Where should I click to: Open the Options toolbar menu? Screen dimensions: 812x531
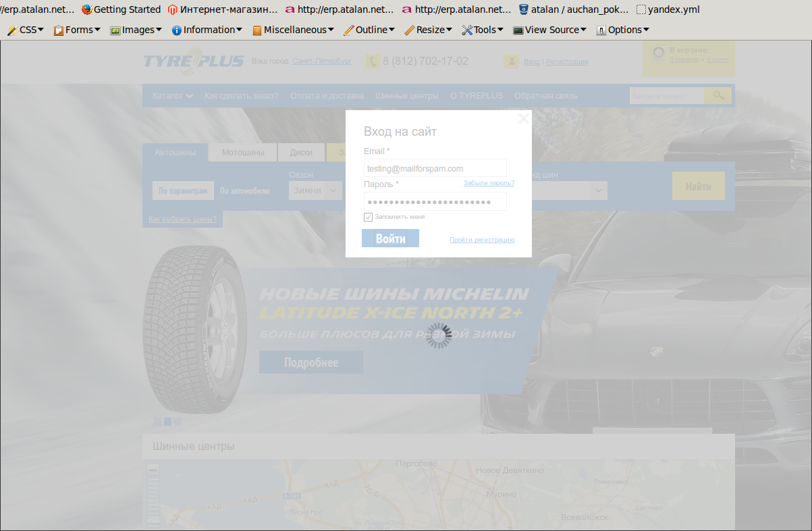click(x=622, y=30)
